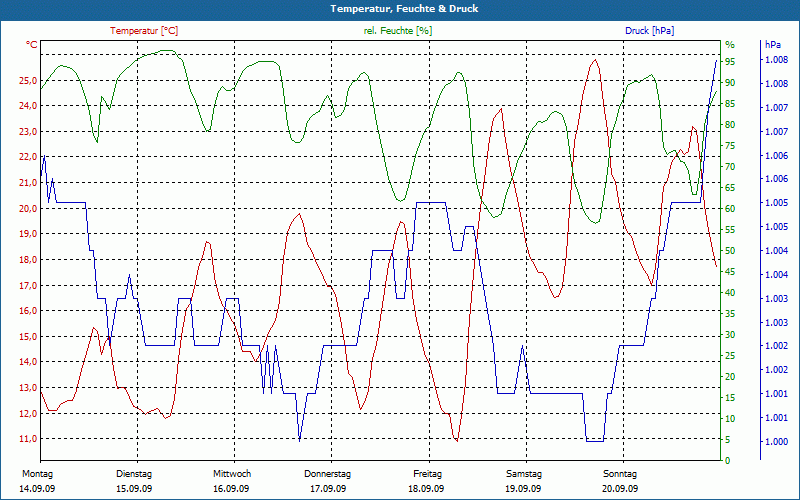Viewport: 800px width, 500px height.
Task: Click the blue 'hPa' axis unit label
Action: click(773, 45)
